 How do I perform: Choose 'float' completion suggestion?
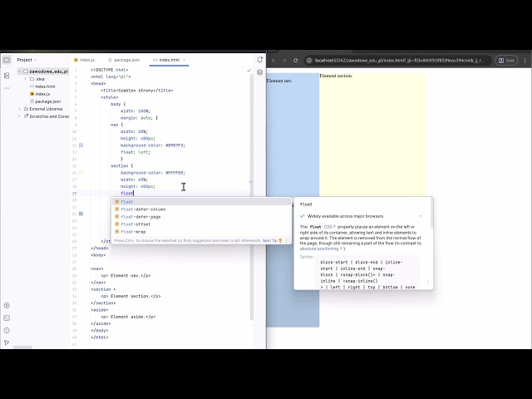click(201, 202)
